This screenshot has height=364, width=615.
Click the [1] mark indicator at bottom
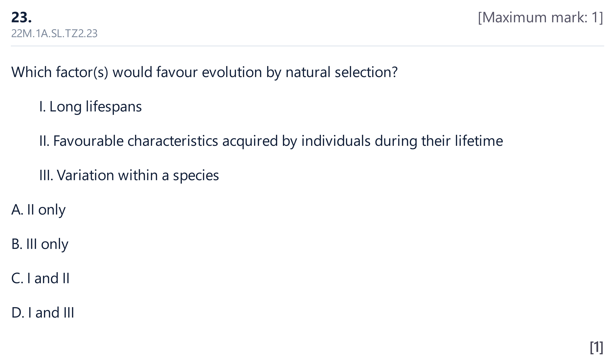coord(596,347)
